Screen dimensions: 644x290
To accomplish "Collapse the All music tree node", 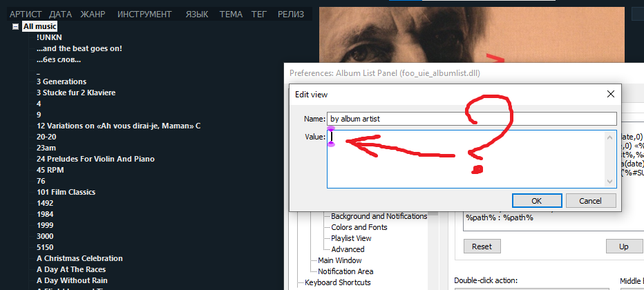I will [x=16, y=27].
